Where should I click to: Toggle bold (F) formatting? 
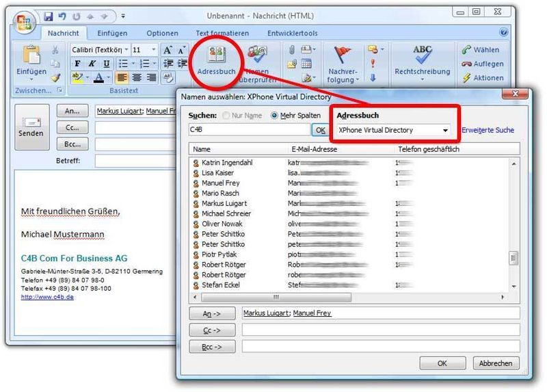[x=77, y=64]
